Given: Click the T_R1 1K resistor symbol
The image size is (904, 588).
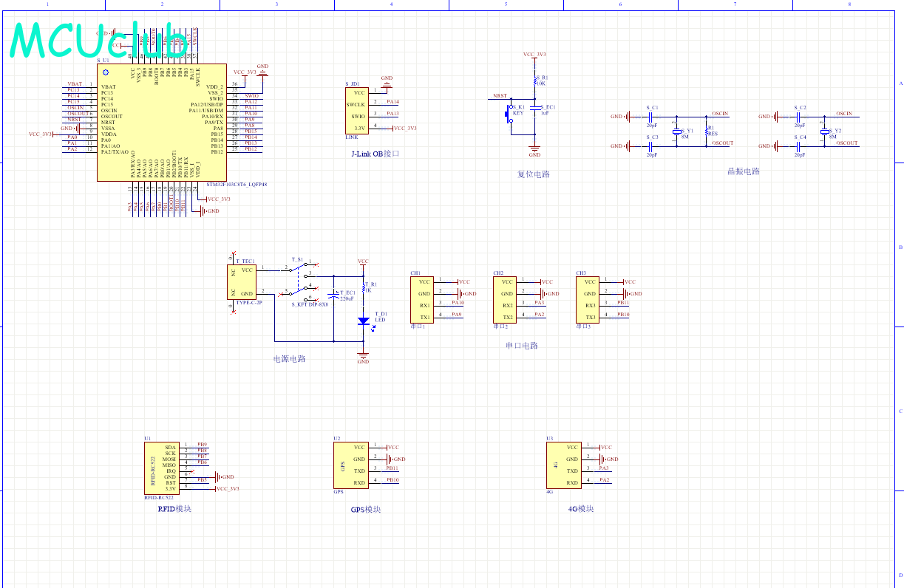Looking at the screenshot, I should tap(363, 288).
